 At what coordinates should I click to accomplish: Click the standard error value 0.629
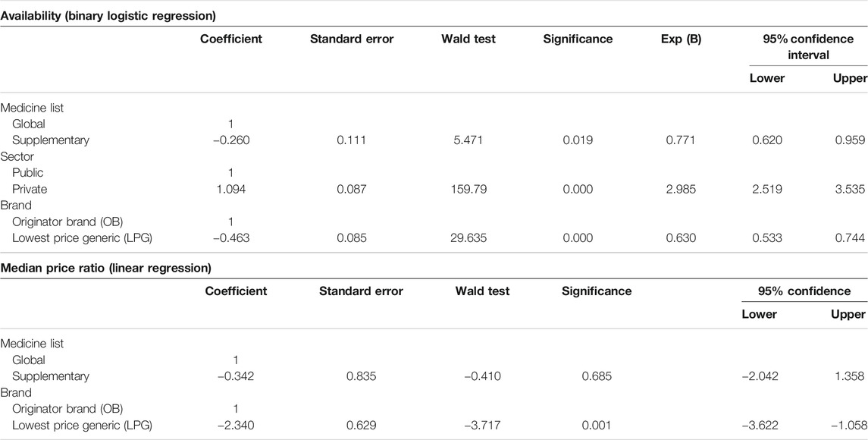(362, 425)
